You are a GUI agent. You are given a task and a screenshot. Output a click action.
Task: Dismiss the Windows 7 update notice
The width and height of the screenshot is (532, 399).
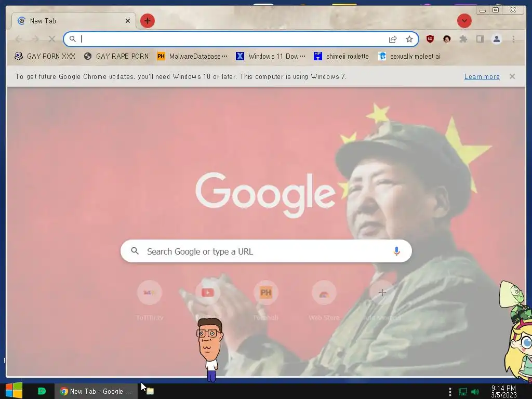[512, 76]
